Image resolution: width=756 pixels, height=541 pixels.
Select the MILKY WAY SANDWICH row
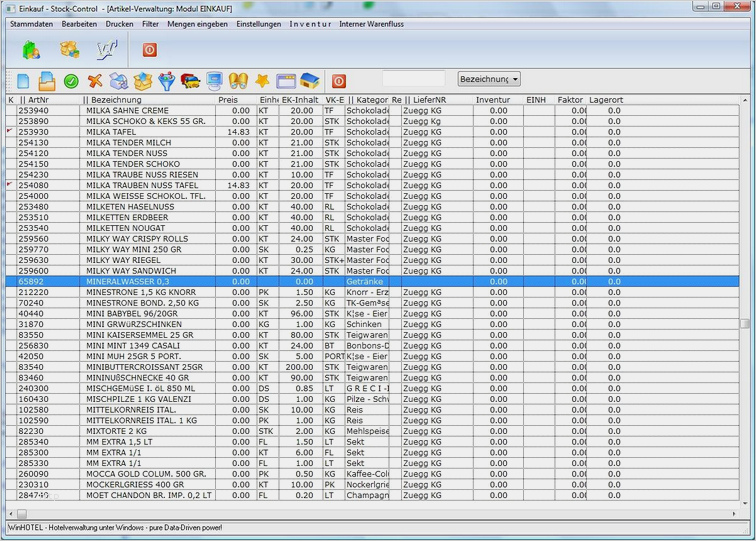(130, 271)
